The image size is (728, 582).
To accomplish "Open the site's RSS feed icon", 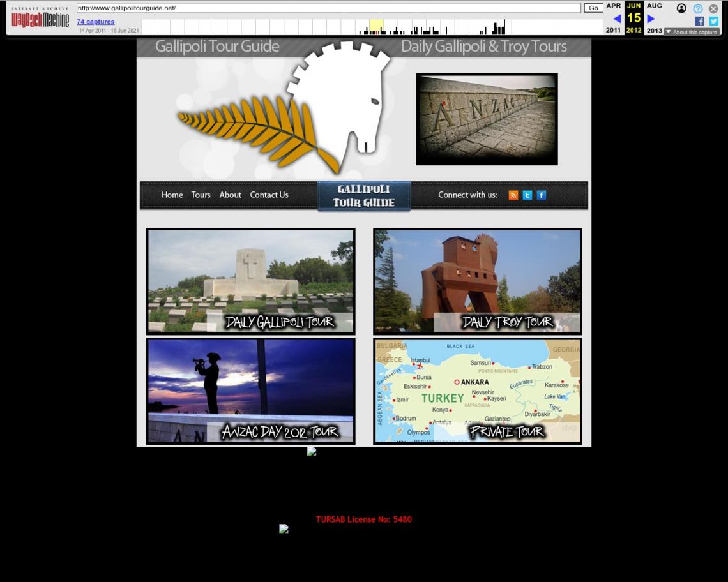I will (x=513, y=195).
